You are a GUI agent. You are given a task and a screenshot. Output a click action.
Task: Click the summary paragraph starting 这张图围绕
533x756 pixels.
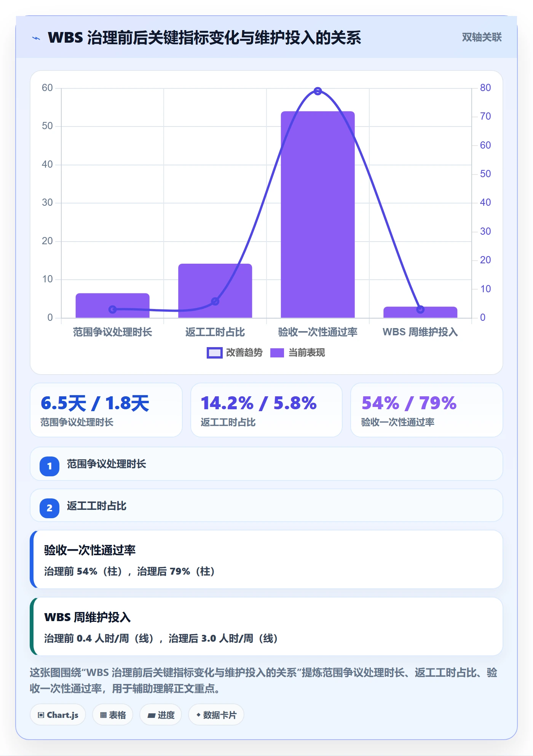coord(263,681)
